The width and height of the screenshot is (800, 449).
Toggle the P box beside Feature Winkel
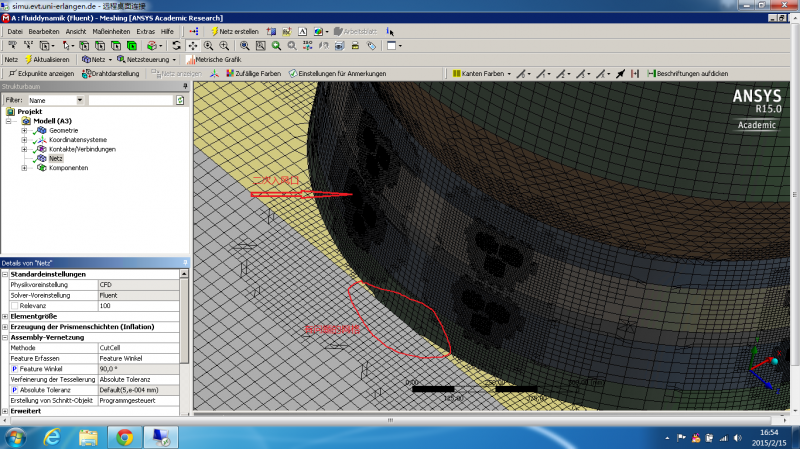pyautogui.click(x=14, y=369)
